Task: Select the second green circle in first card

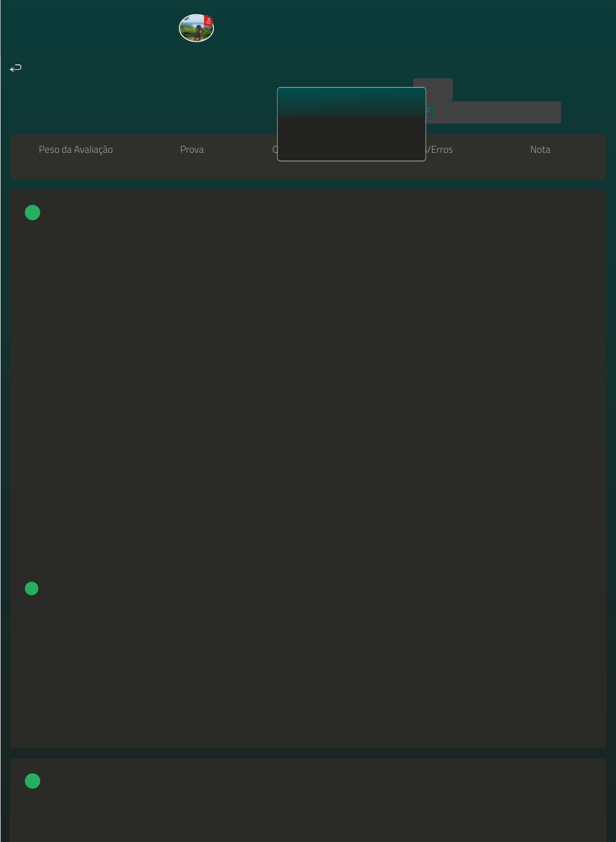Action: (32, 588)
